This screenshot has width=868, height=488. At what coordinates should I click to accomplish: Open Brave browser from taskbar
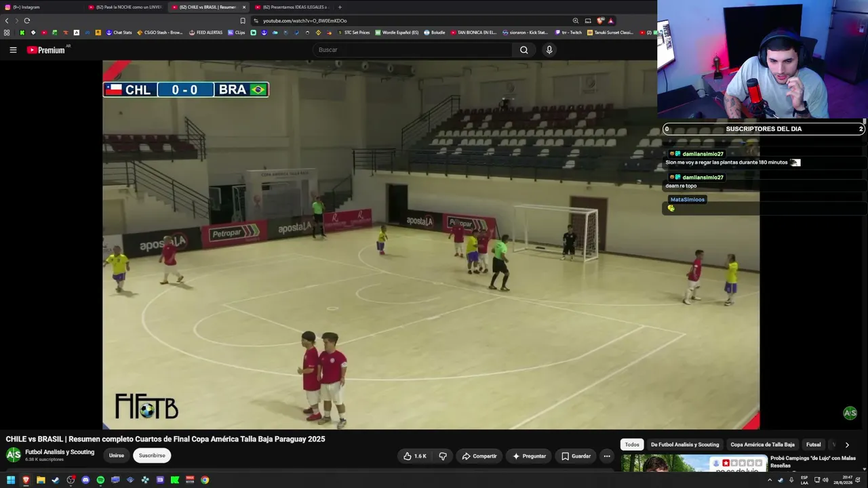(x=26, y=480)
